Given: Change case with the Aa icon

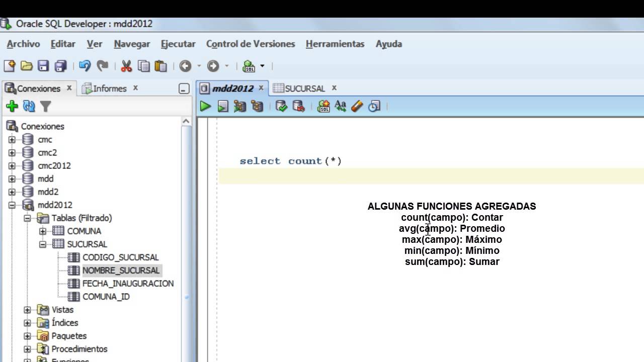Looking at the screenshot, I should click(341, 106).
